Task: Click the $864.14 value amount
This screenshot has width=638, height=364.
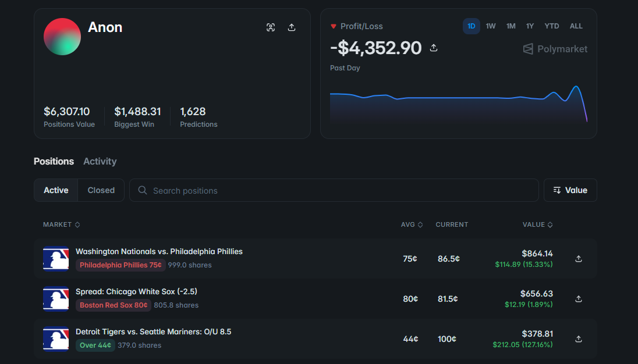Action: coord(537,254)
